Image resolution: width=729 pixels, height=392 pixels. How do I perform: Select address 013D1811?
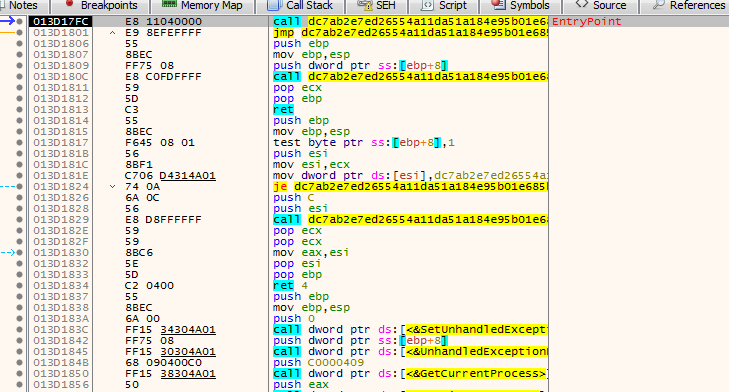60,87
